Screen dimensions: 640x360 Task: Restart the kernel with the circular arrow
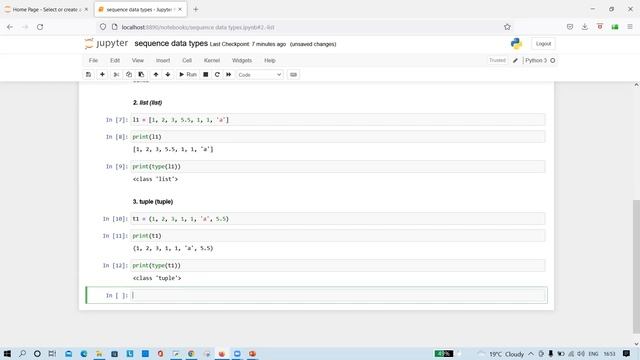click(217, 75)
